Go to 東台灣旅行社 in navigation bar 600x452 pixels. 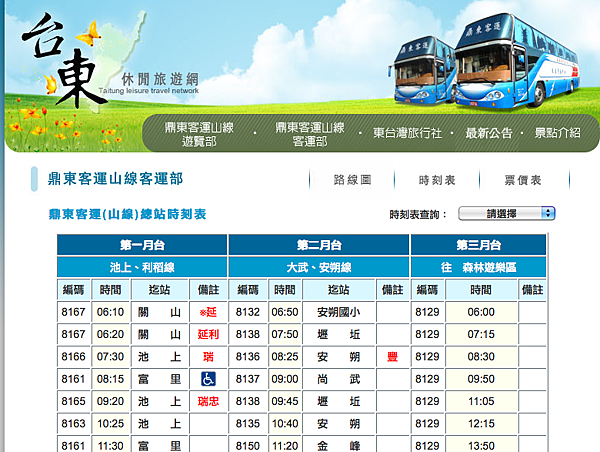click(408, 133)
